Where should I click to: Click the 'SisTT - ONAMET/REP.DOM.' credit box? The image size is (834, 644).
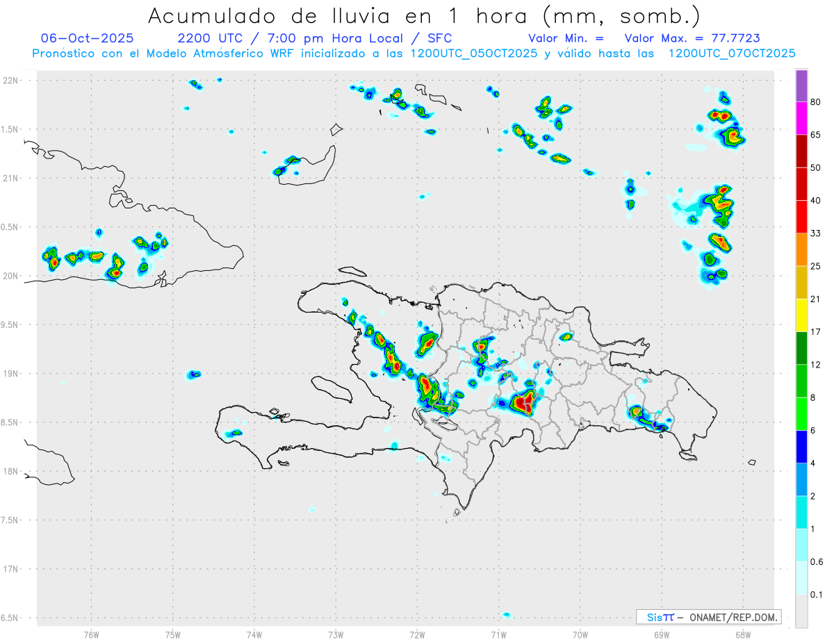(709, 617)
